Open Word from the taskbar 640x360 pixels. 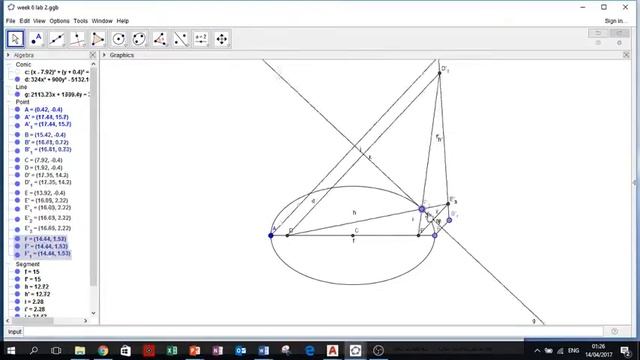[x=264, y=350]
